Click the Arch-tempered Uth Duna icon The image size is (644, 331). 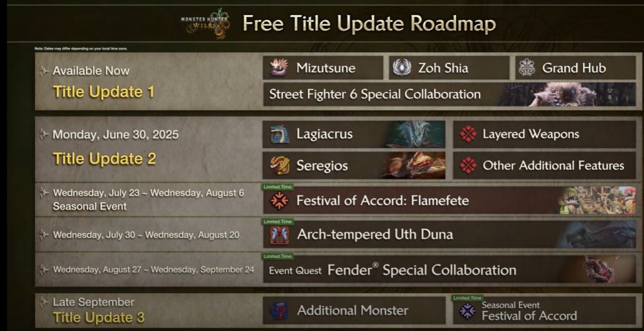pyautogui.click(x=279, y=235)
